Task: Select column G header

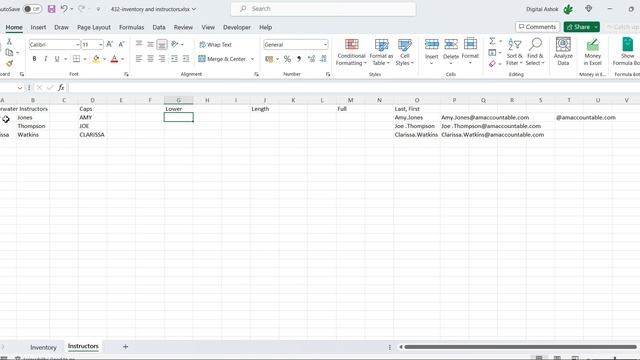Action: tap(178, 100)
